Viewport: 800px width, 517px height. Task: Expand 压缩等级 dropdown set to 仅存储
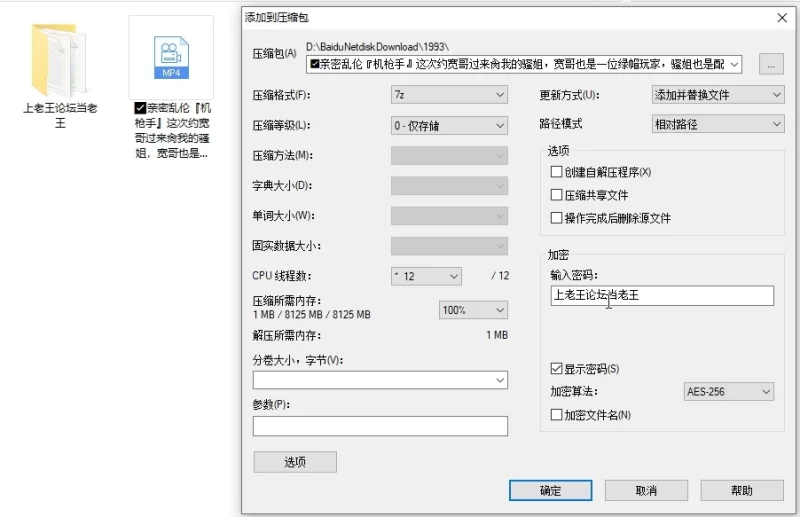449,126
